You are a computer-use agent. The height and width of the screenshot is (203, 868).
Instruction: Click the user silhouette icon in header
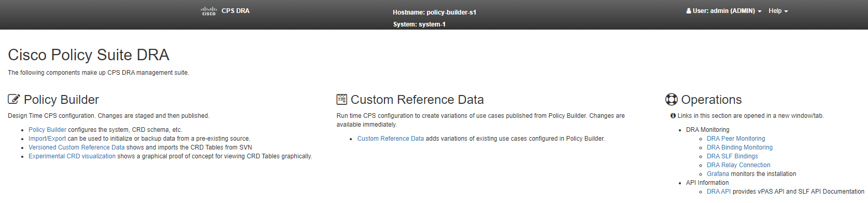tap(689, 11)
